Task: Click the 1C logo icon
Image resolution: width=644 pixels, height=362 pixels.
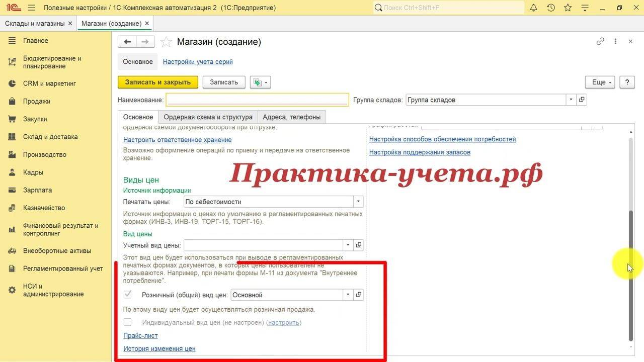Action: click(13, 8)
